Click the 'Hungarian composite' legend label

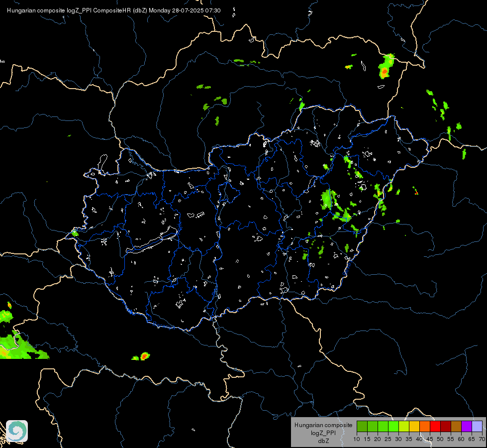pos(323,425)
